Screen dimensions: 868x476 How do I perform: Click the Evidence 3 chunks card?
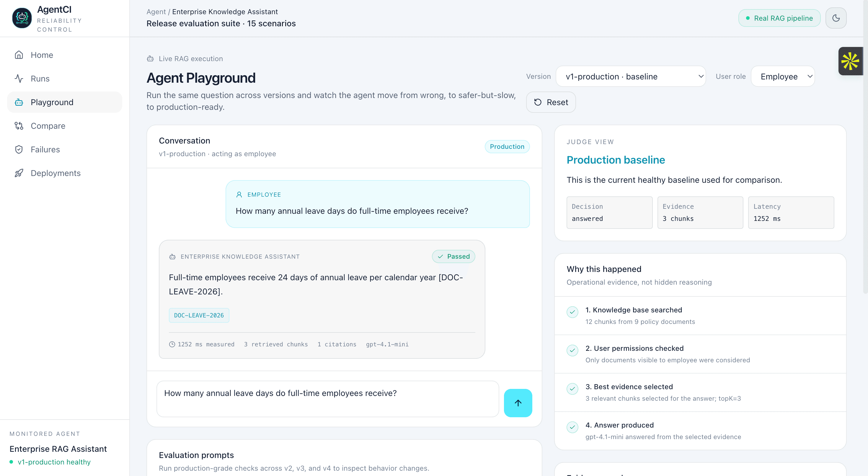(700, 212)
